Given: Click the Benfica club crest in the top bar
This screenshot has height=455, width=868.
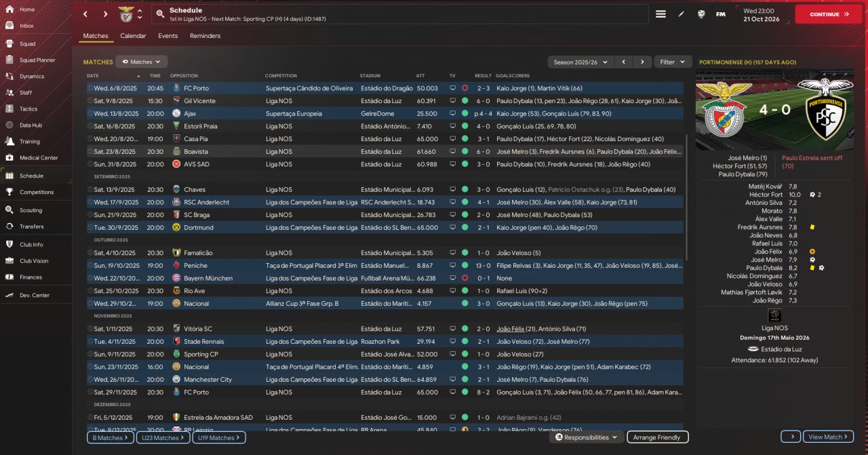Looking at the screenshot, I should (x=126, y=14).
